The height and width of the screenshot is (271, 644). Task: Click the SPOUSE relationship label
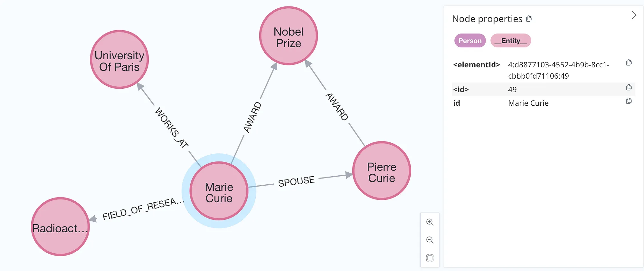296,181
